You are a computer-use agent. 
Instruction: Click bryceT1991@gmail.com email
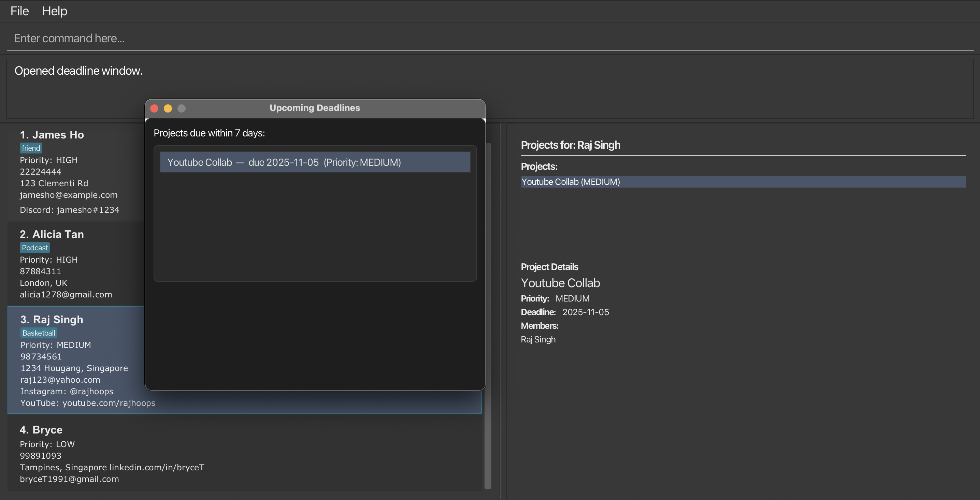pyautogui.click(x=69, y=479)
